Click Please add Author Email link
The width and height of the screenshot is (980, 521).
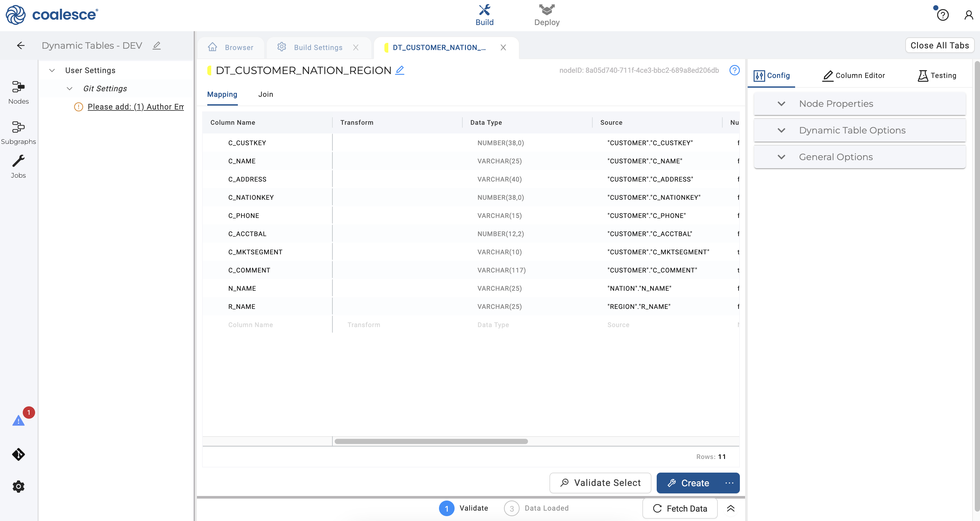(135, 107)
